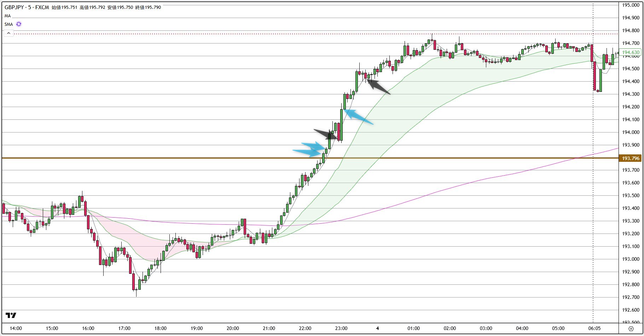644x336 pixels.
Task: Click the 始値195.751 open value
Action: click(x=64, y=7)
